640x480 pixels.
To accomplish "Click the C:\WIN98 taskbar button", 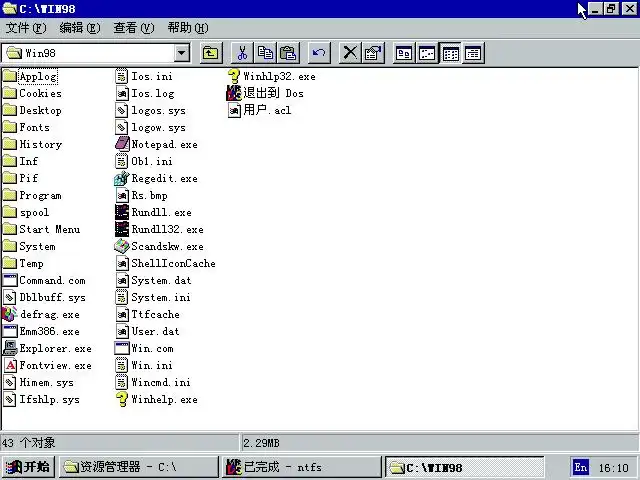I will [464, 467].
